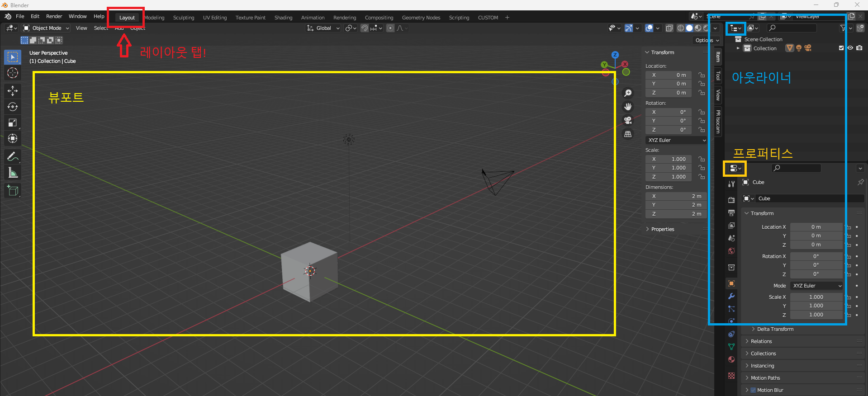Screen dimensions: 868x396
Task: Open the Material properties tab icon
Action: tap(731, 359)
